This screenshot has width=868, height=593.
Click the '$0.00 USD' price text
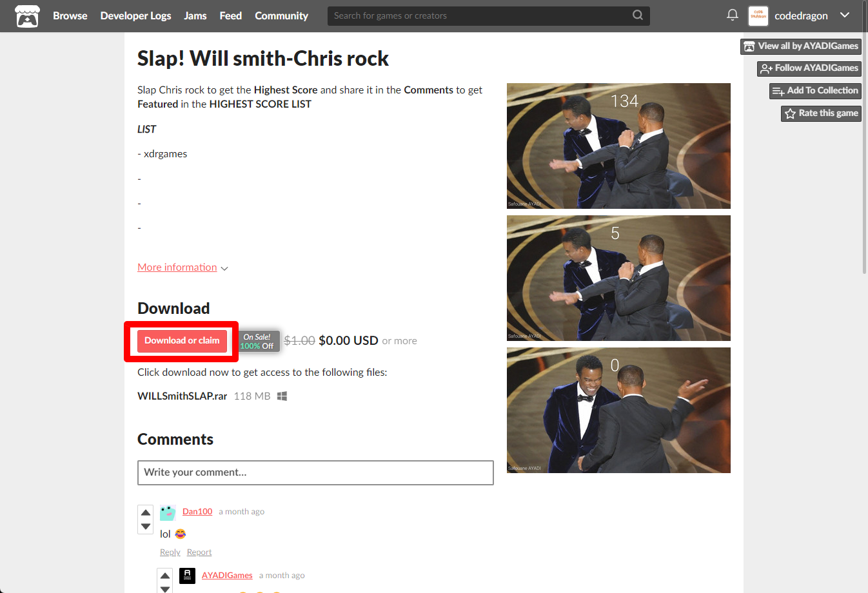pyautogui.click(x=348, y=340)
